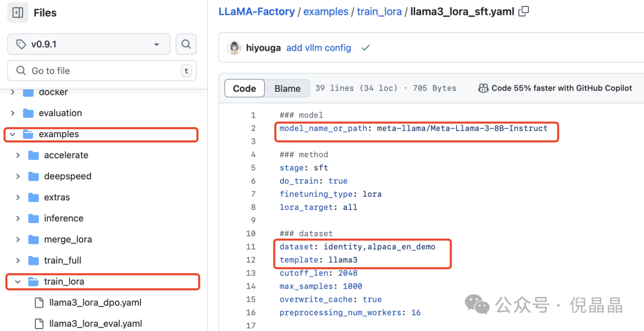Click 'preprocessing_num_workers: 16' code line

point(351,312)
